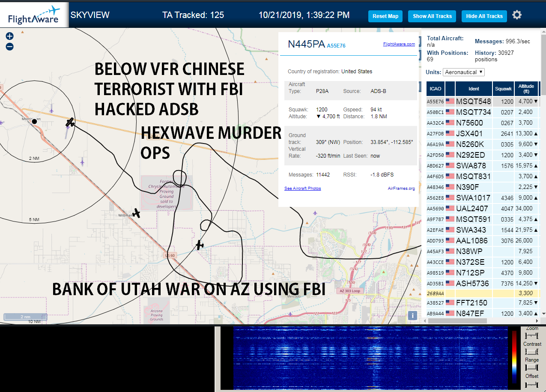Click the US flag in FFT2150 row
Viewport: 546px width, 392px height.
click(450, 303)
